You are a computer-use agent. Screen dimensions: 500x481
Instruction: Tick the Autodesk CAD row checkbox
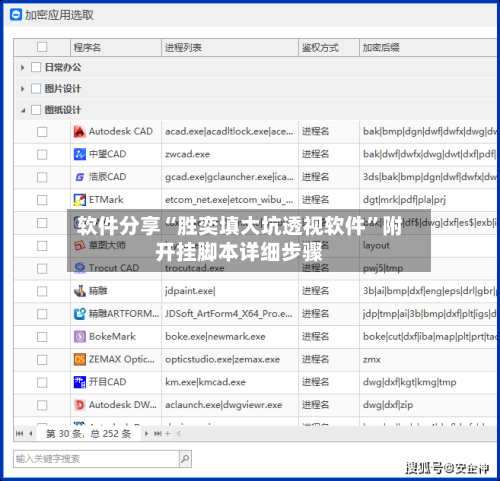tap(42, 132)
